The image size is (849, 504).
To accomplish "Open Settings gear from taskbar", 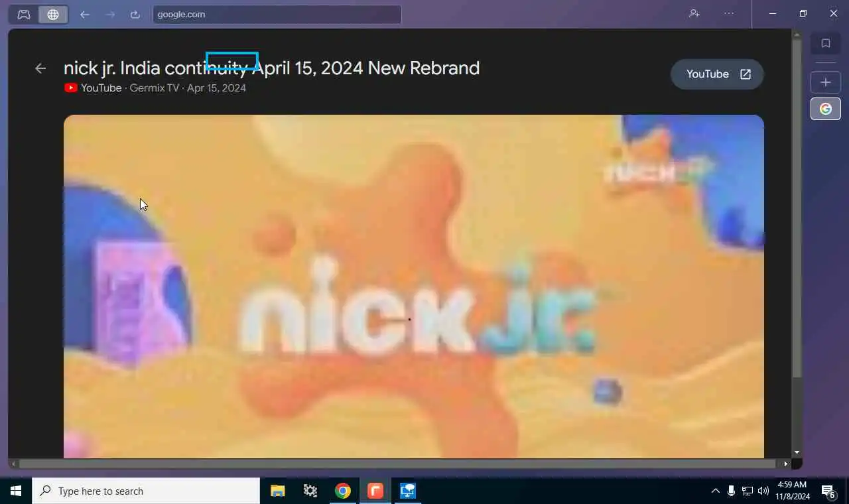I will click(x=310, y=491).
